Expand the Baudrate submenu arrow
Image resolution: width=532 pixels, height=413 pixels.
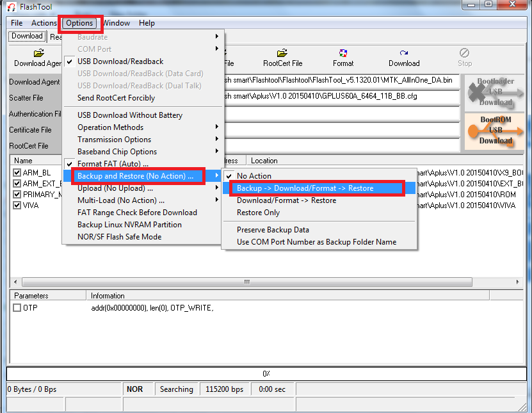tap(217, 36)
